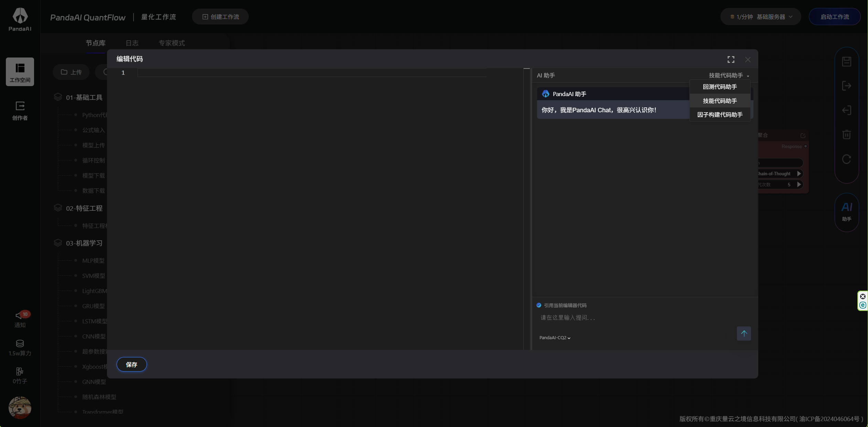Click line 1 in the code editor
The width and height of the screenshot is (868, 427).
[310, 73]
